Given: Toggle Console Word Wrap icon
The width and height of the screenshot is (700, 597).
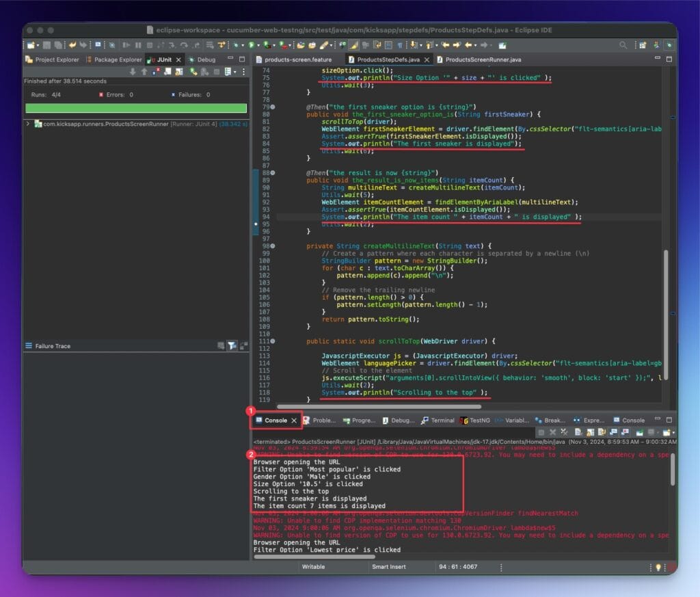Looking at the screenshot, I should [602, 432].
